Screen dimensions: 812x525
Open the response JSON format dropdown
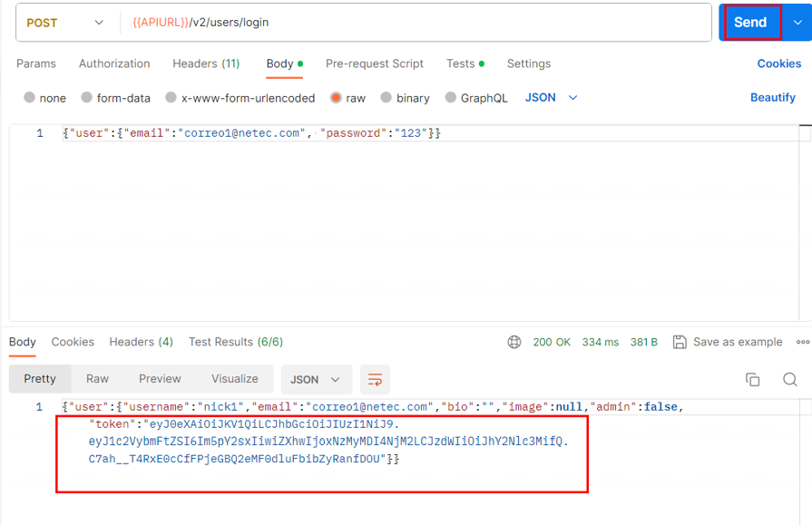point(317,380)
